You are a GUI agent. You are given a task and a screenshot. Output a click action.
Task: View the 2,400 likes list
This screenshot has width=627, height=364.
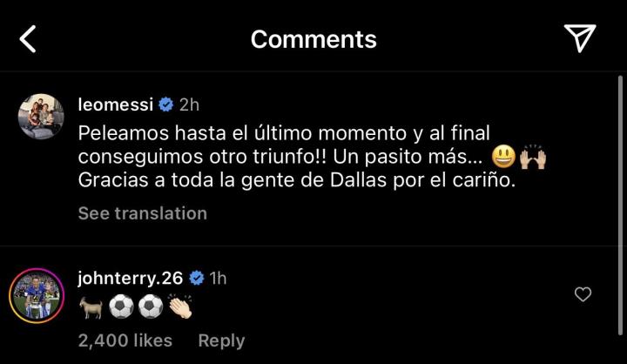click(x=125, y=340)
